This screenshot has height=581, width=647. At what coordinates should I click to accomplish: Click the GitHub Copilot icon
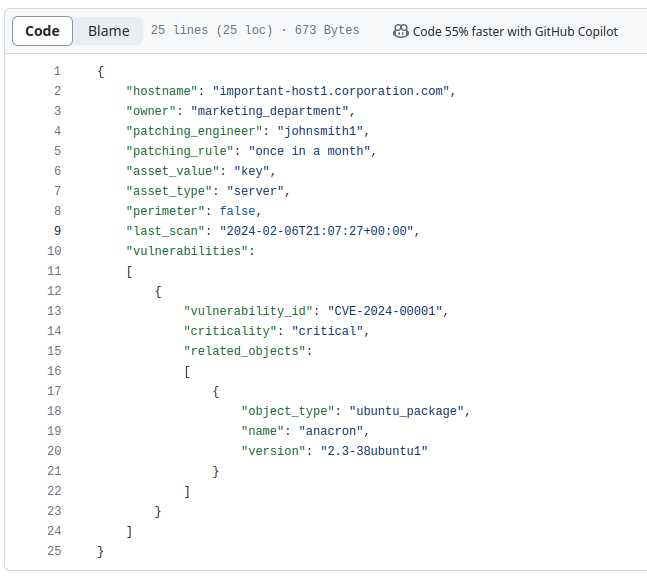(x=400, y=31)
